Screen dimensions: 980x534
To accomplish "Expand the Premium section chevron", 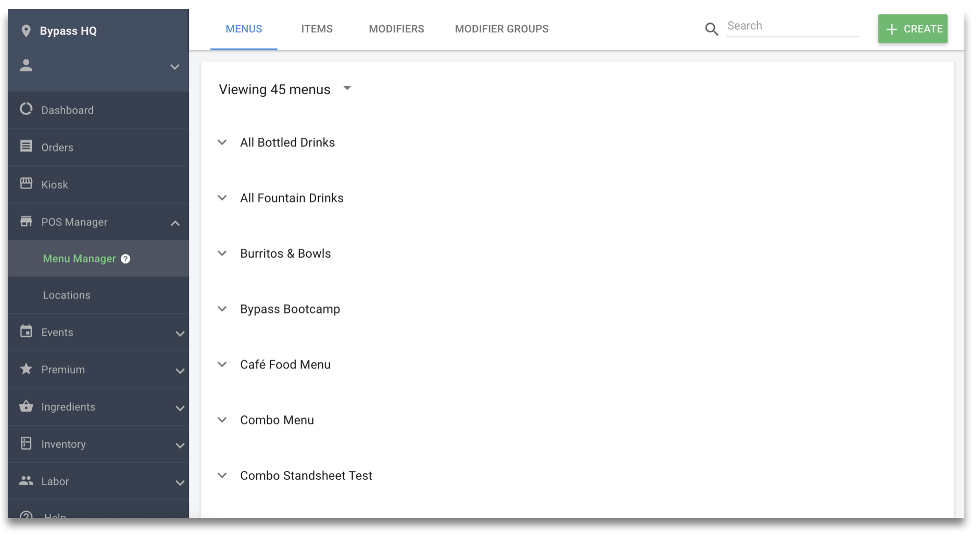I will click(180, 371).
